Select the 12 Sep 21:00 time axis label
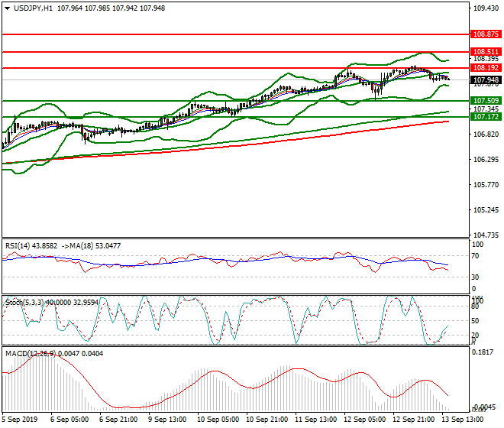504x428 pixels. tap(414, 420)
